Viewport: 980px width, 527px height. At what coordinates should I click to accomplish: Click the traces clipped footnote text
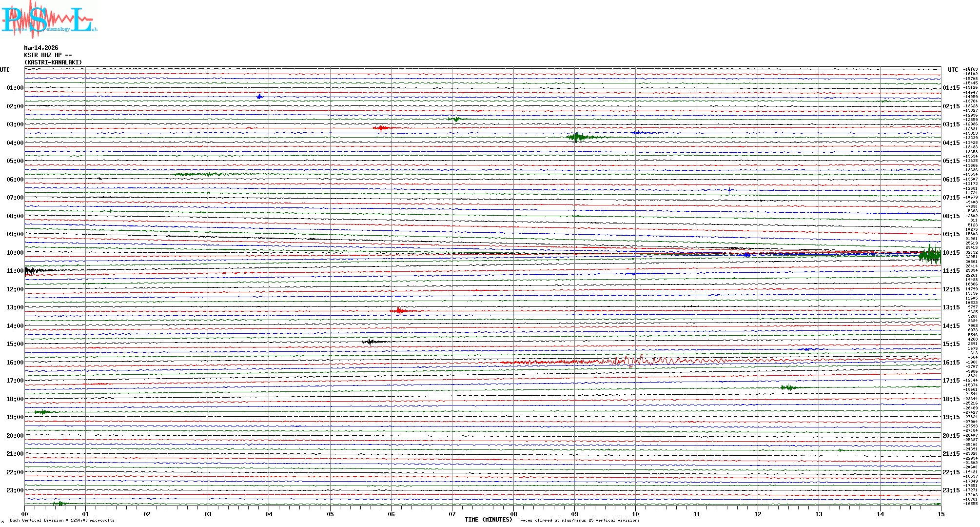tap(578, 520)
